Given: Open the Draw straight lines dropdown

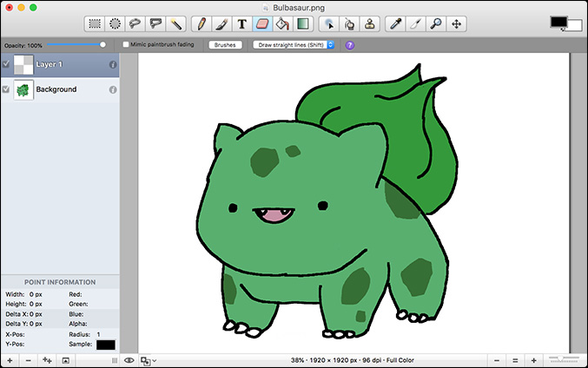Looking at the screenshot, I should (x=294, y=45).
